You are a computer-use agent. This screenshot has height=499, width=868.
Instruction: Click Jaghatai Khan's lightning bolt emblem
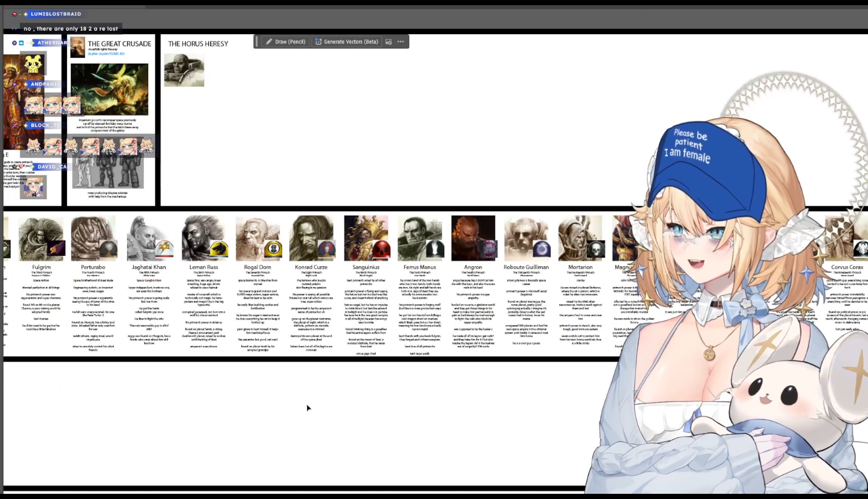click(165, 249)
